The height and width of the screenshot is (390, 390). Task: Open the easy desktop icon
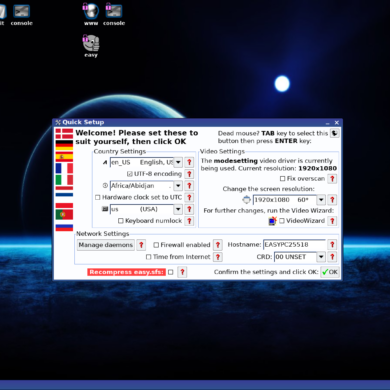coord(91,46)
